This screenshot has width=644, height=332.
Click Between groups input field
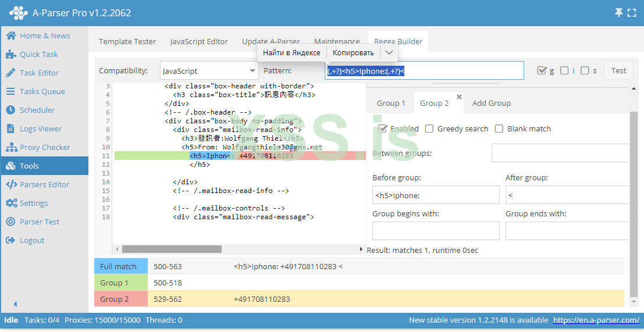(x=560, y=153)
